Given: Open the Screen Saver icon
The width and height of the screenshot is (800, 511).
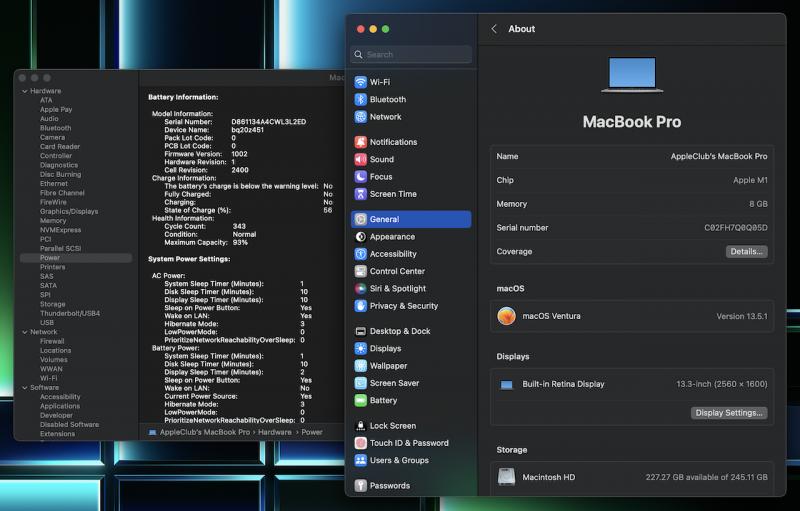Looking at the screenshot, I should tap(361, 384).
